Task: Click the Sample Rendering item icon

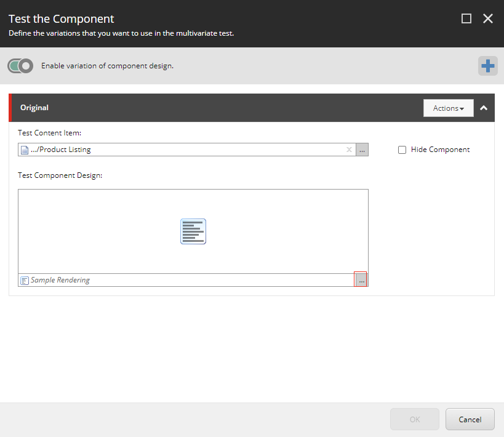Action: pos(25,281)
